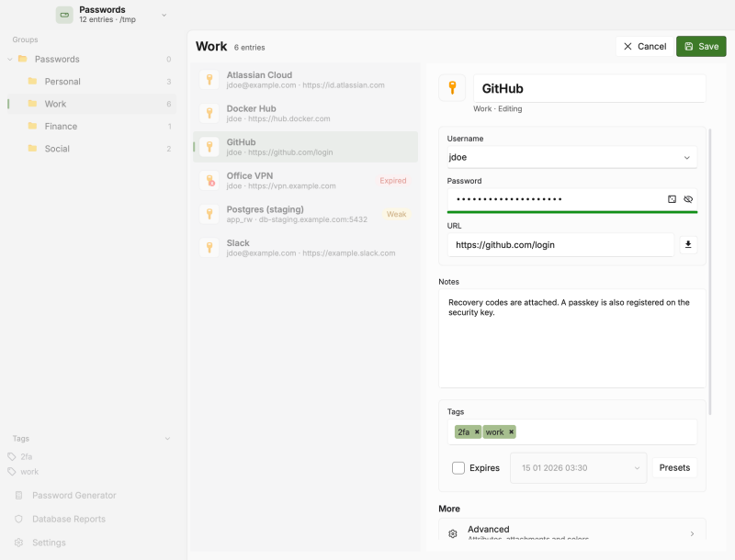
Task: Click the Tags input area
Action: click(571, 431)
